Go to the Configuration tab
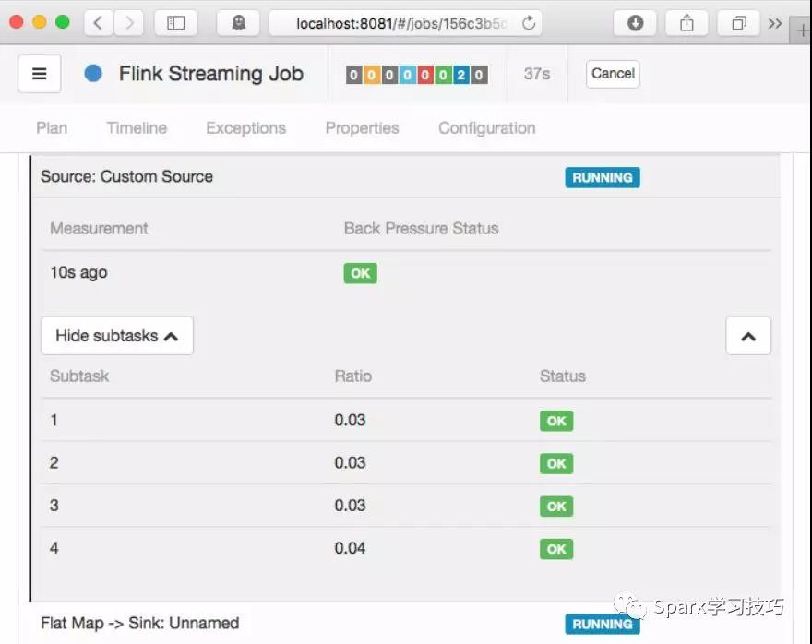812x644 pixels. 487,128
